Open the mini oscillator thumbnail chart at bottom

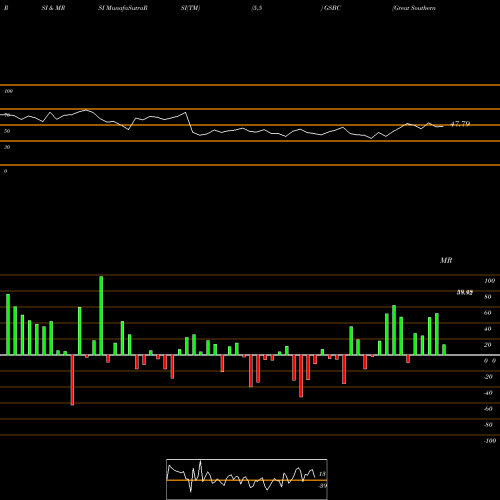pyautogui.click(x=247, y=479)
